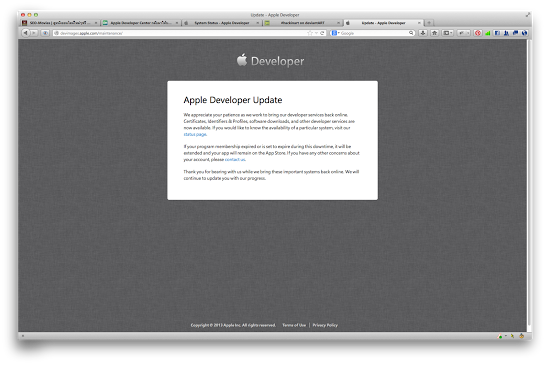
Task: Enter full screen with the top-right arrows icon
Action: point(528,15)
